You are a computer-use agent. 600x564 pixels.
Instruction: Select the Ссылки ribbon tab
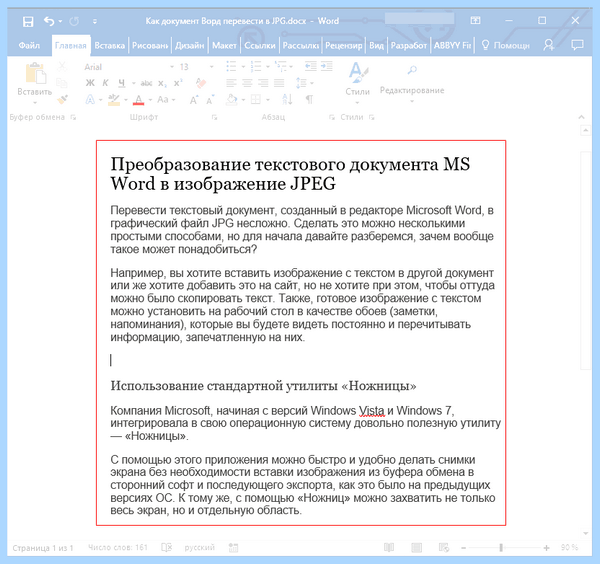pos(260,46)
